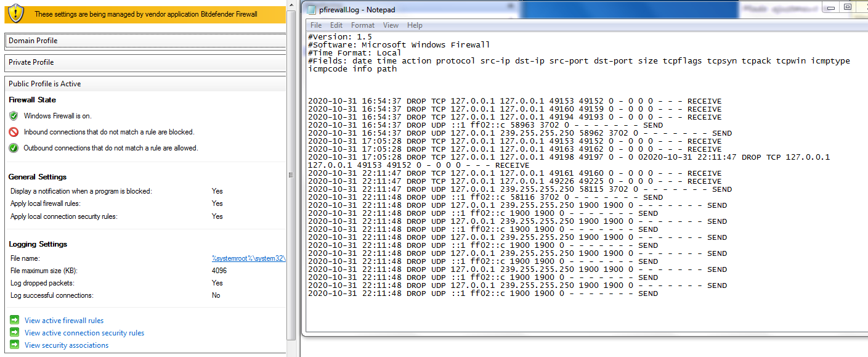868x357 pixels.
Task: Click the #Time Format: Local line
Action: coord(354,53)
